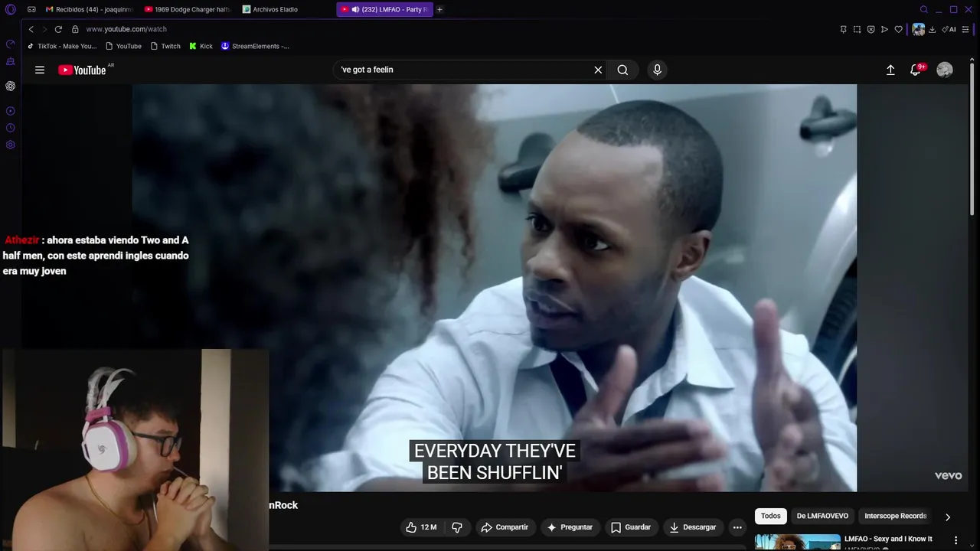Viewport: 980px width, 551px height.
Task: Open Easy Setup sliders icon
Action: point(966,29)
